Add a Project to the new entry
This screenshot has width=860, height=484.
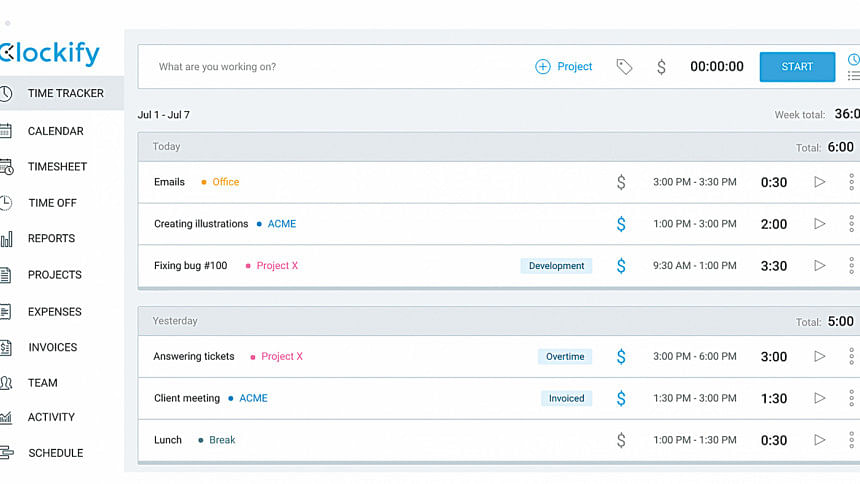pos(564,67)
